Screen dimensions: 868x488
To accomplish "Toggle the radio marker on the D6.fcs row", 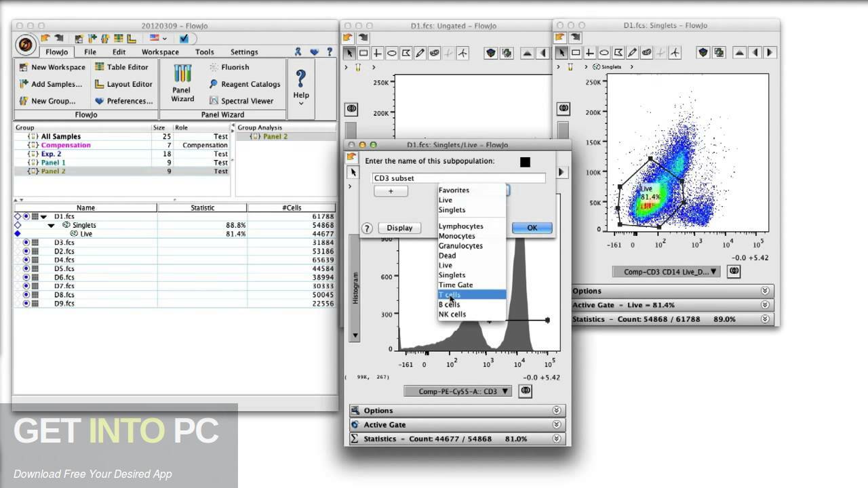I will pyautogui.click(x=26, y=278).
